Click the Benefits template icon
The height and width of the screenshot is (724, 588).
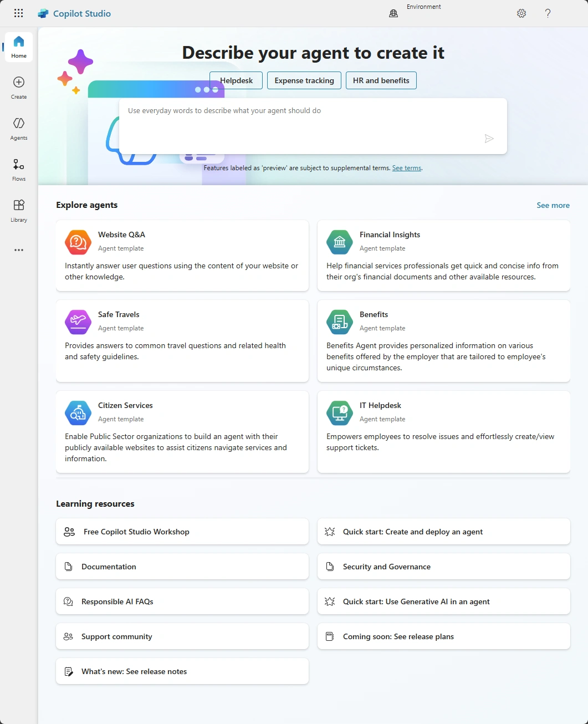(340, 322)
